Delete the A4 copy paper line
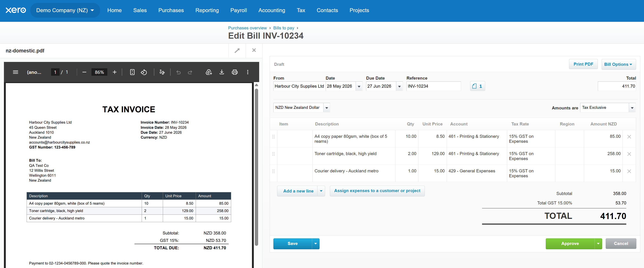This screenshot has width=644, height=268. (629, 137)
